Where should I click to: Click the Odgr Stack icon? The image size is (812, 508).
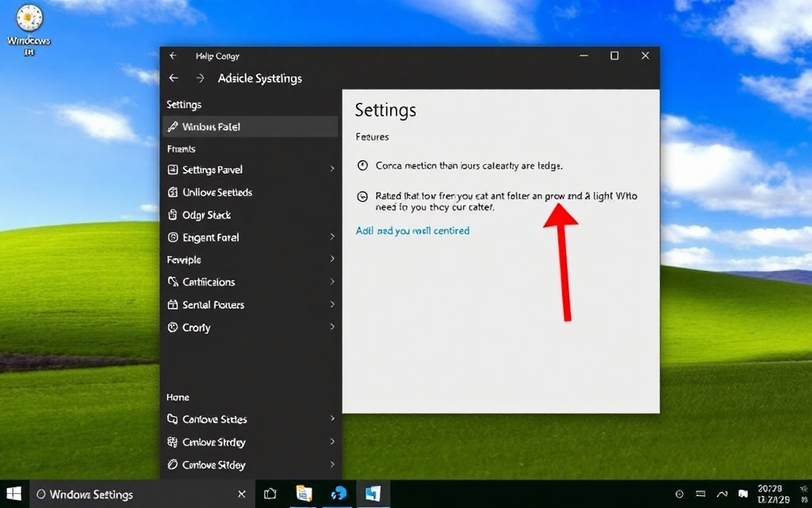click(x=172, y=214)
